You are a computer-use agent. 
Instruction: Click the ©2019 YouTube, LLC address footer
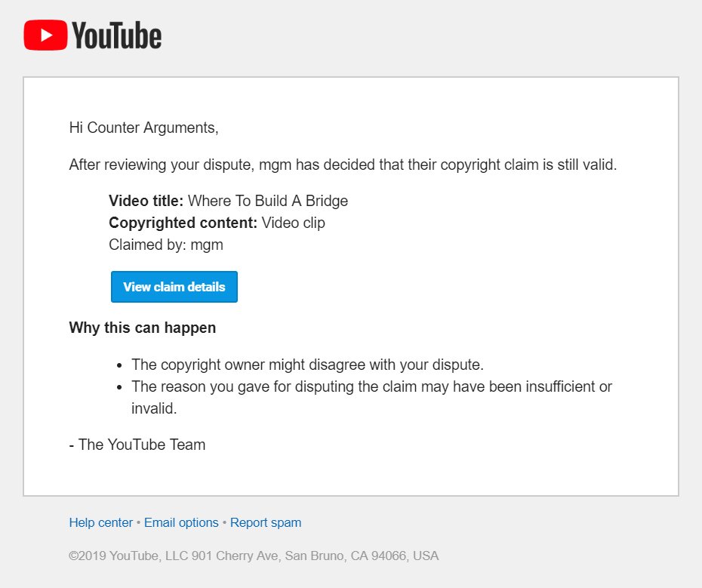[x=254, y=556]
